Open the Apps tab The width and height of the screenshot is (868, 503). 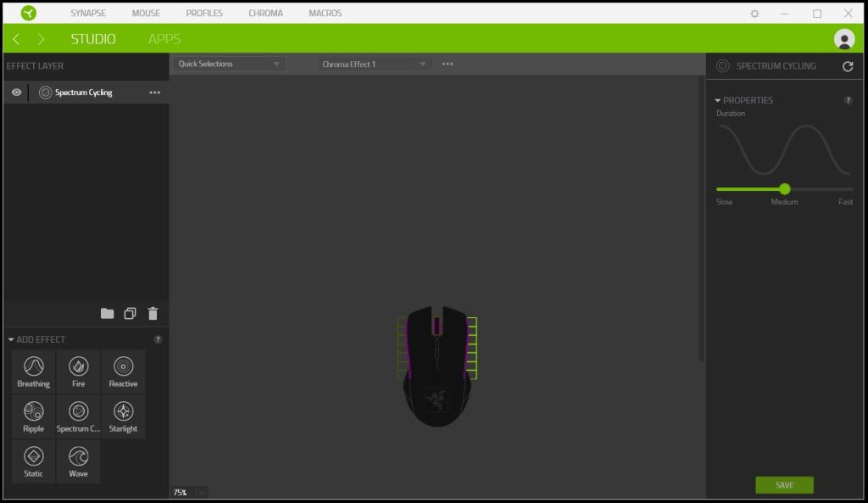click(164, 39)
